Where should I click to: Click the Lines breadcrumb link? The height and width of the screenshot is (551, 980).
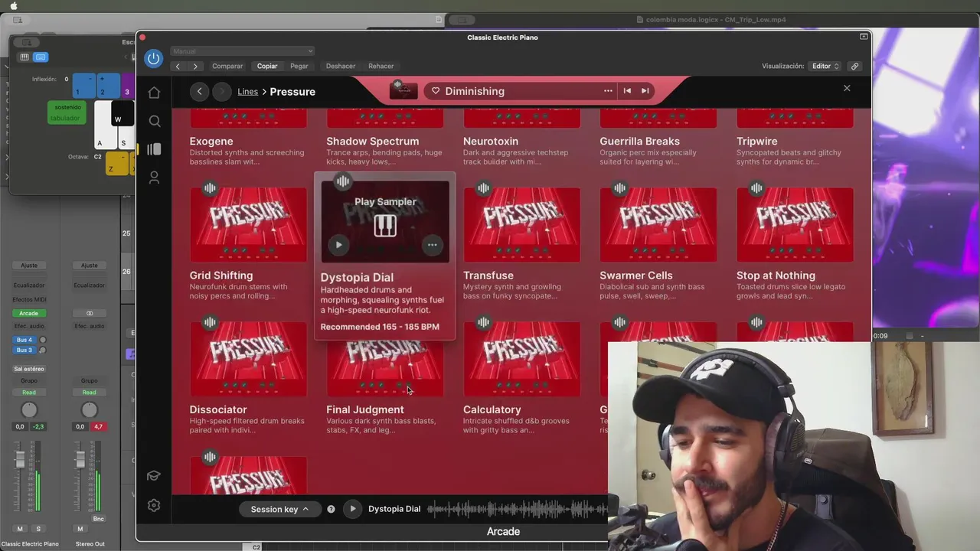(x=247, y=91)
